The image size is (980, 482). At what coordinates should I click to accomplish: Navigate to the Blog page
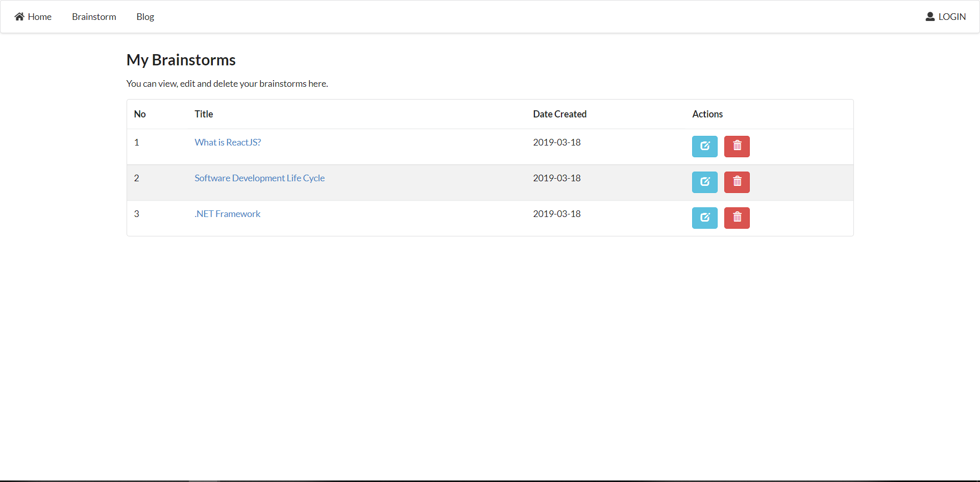point(145,17)
